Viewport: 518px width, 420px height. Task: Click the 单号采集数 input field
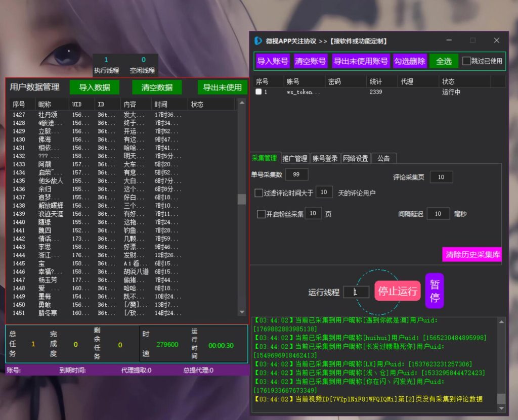pos(296,174)
